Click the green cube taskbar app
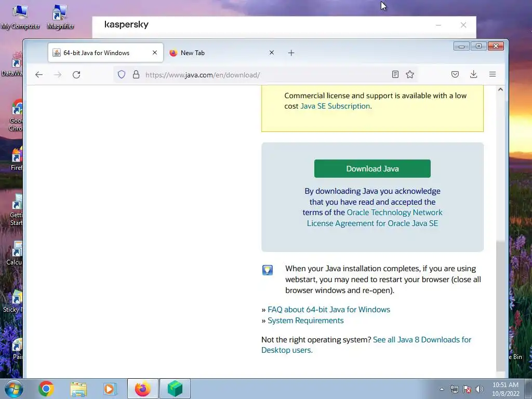 tap(175, 389)
